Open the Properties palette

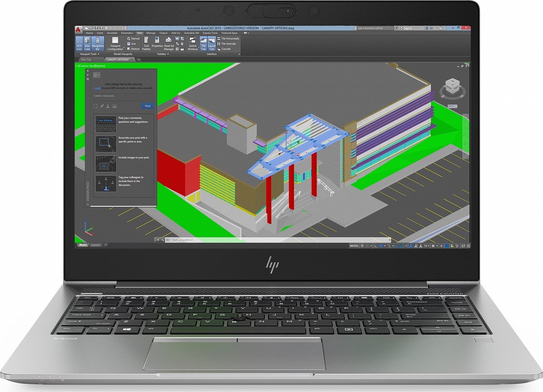pyautogui.click(x=157, y=43)
